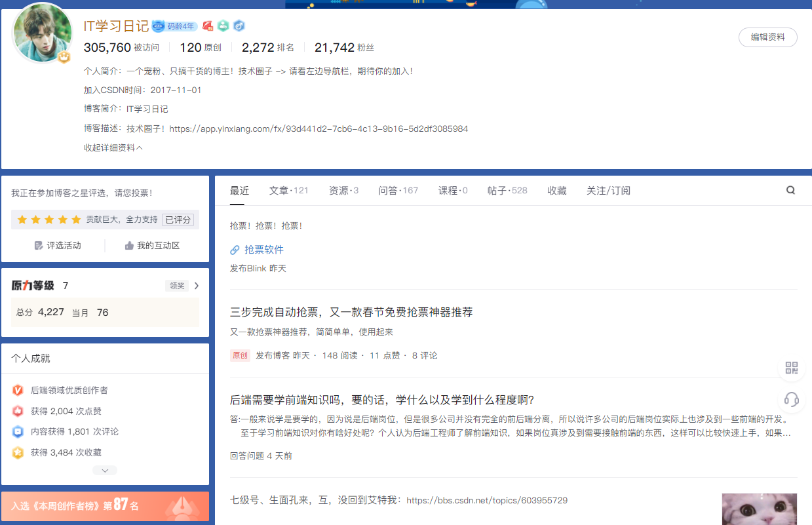The image size is (812, 525).
Task: Click the 抢票！抢票！抢票！ post text
Action: (266, 225)
